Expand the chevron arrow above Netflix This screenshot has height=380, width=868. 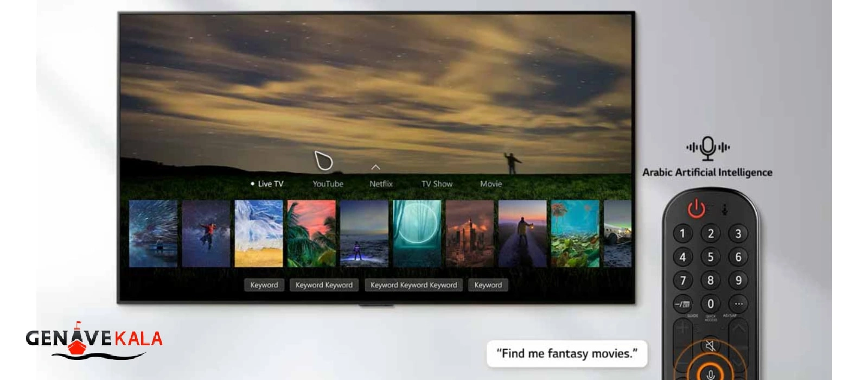point(375,167)
